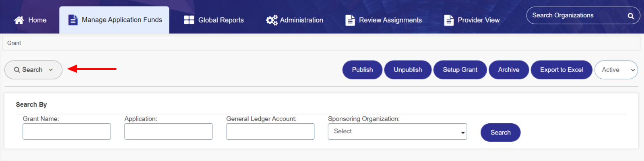This screenshot has width=644, height=161.
Task: Click the Provider View document icon
Action: (x=449, y=20)
